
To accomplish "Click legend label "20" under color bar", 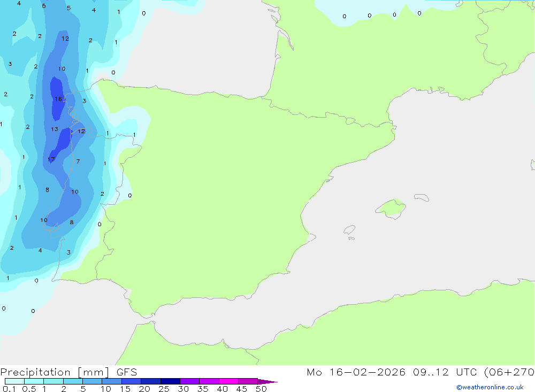I will (x=144, y=389).
